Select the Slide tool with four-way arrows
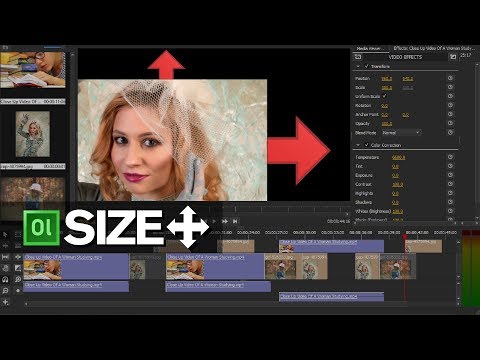Screen dimensions: 480x360 click(18, 257)
